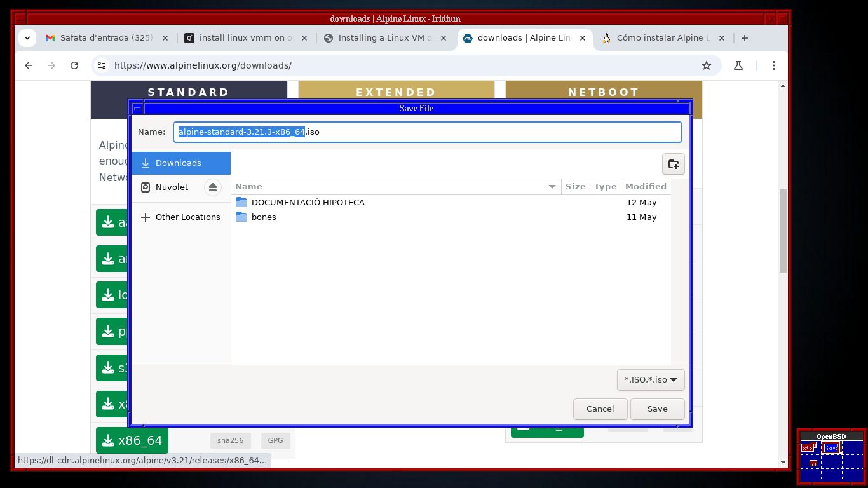
Task: Click the plus icon next to Other Locations
Action: pyautogui.click(x=146, y=217)
